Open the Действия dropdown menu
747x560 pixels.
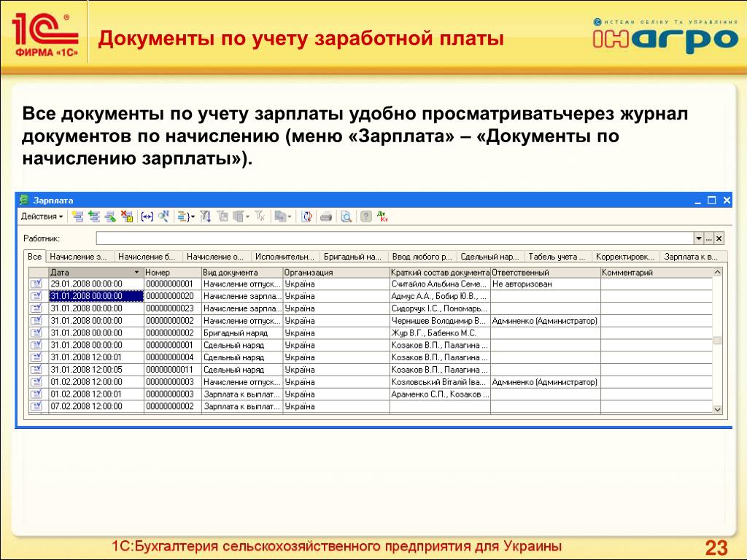[42, 217]
